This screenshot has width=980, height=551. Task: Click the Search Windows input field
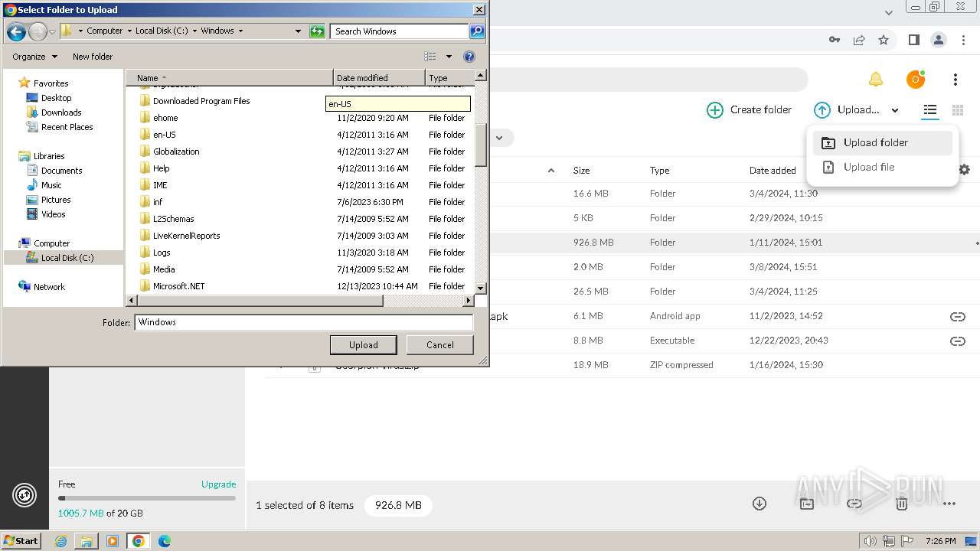400,31
